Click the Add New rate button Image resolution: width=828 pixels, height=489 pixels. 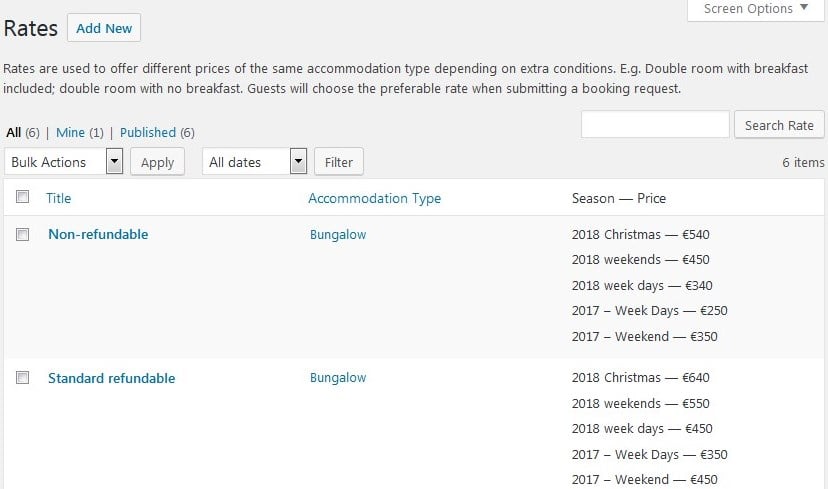click(x=104, y=28)
